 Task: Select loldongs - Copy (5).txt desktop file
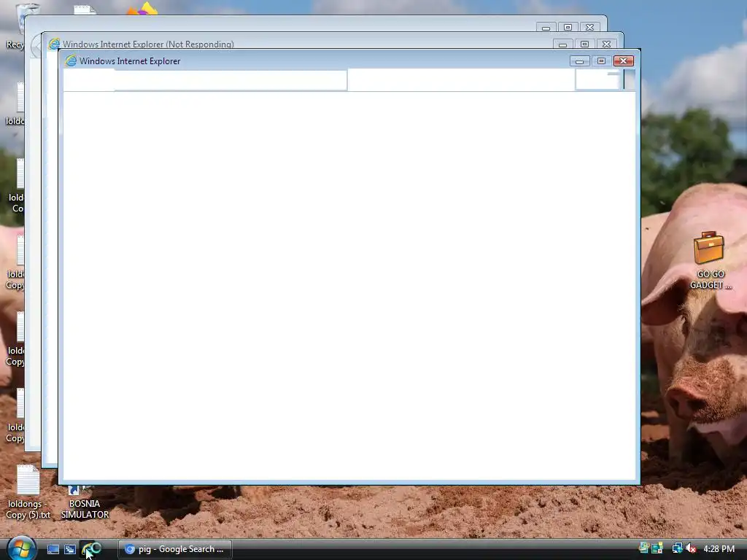28,492
